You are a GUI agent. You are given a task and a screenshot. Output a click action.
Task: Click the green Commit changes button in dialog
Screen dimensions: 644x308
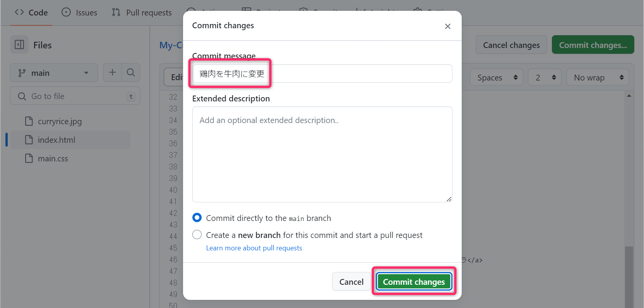pos(414,282)
